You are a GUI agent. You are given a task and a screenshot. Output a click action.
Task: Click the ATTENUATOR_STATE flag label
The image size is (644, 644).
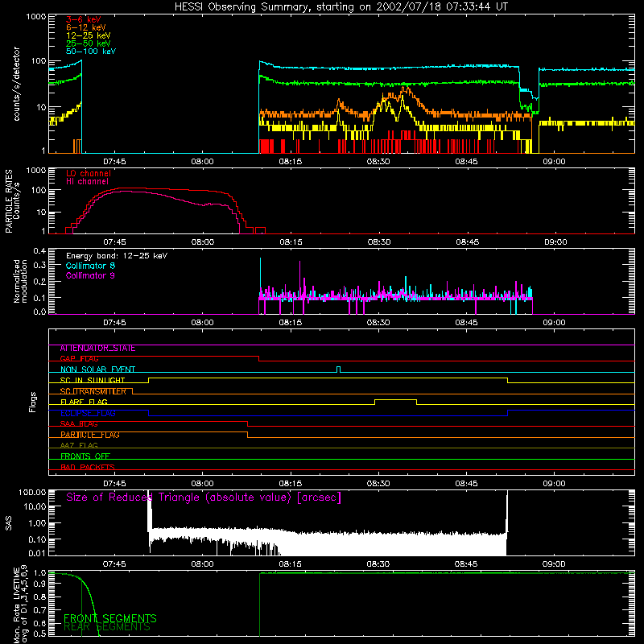point(97,349)
